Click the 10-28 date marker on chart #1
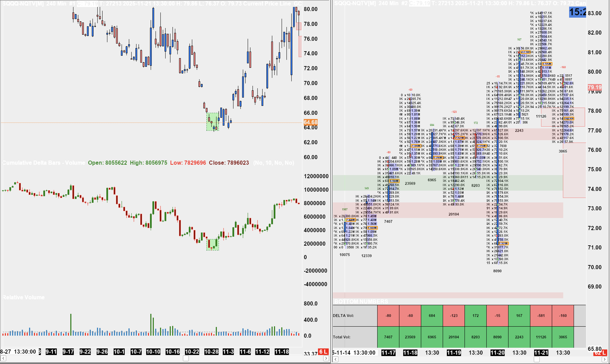The width and height of the screenshot is (610, 364). click(x=211, y=352)
